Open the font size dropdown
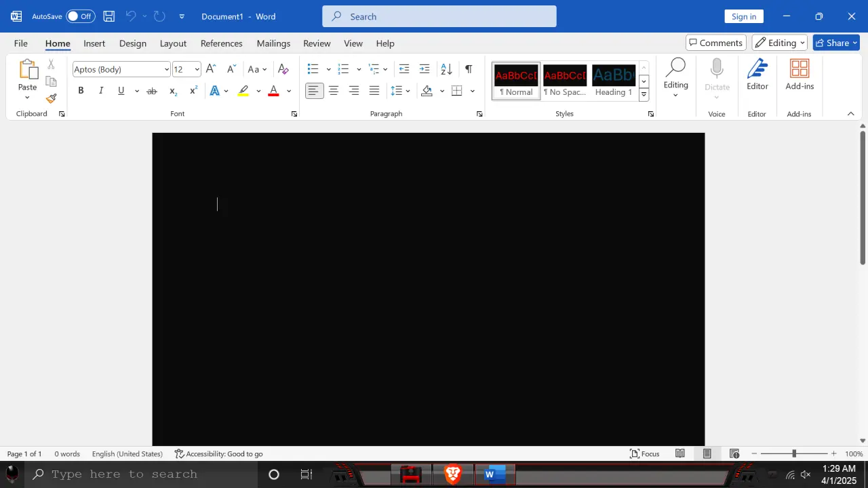 197,69
